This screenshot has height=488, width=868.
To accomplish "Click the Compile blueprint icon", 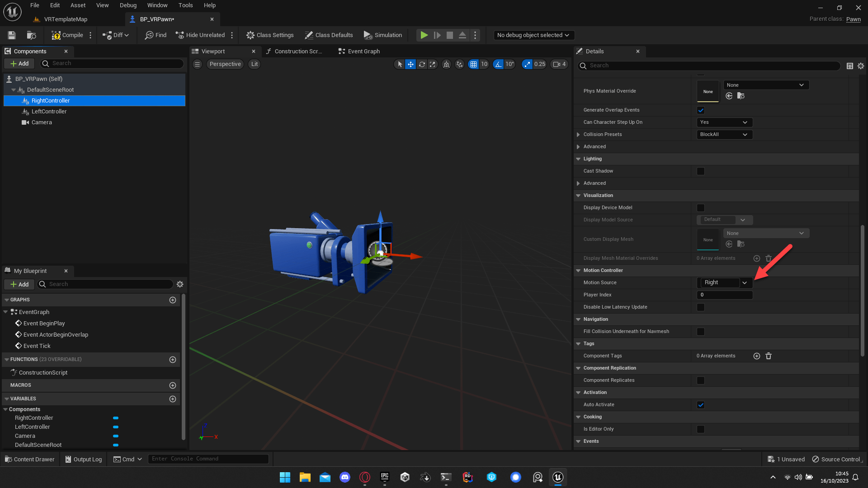I will (56, 35).
